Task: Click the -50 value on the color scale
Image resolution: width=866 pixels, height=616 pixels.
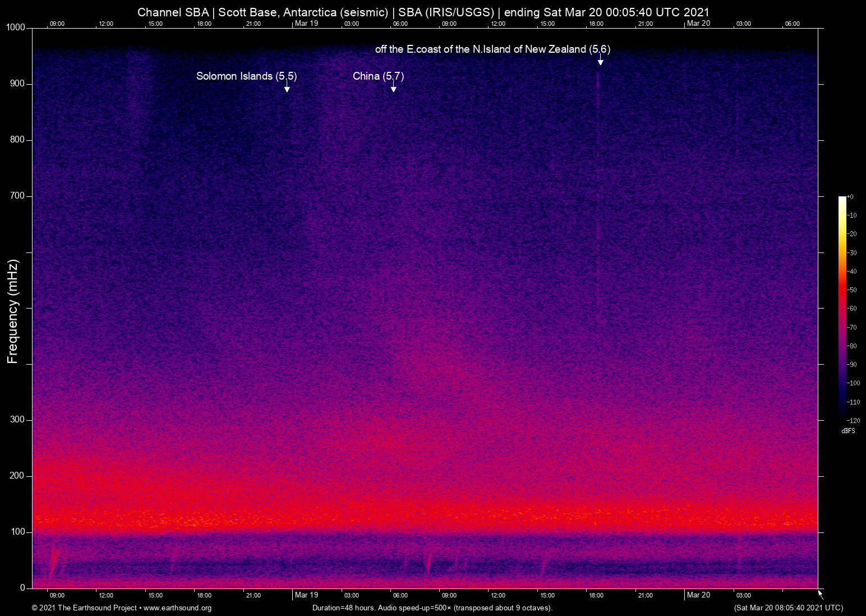Action: click(x=852, y=290)
